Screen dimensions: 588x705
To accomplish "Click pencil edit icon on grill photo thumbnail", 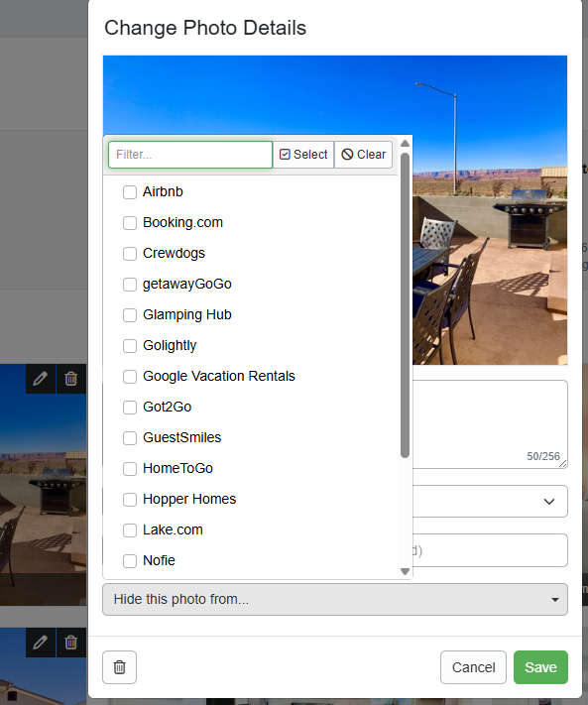I will (41, 379).
